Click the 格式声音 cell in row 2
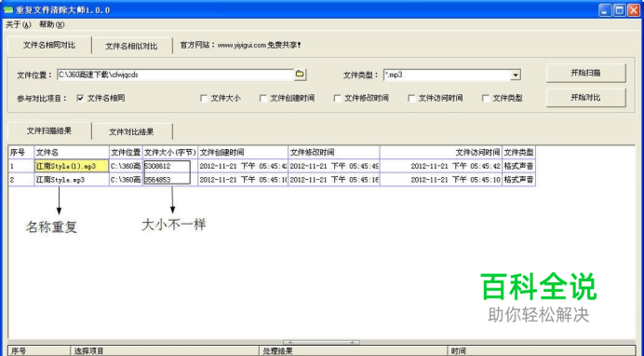Screen dimensions: 644x356 tap(518, 180)
